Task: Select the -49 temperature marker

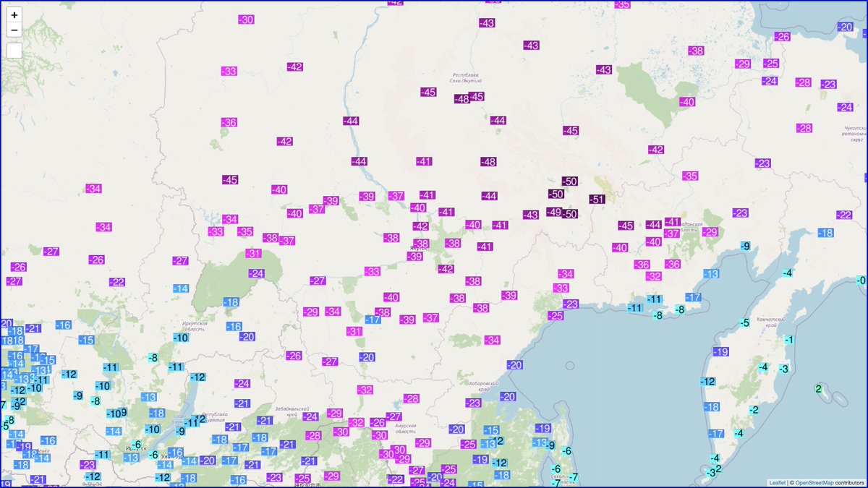Action: (554, 212)
